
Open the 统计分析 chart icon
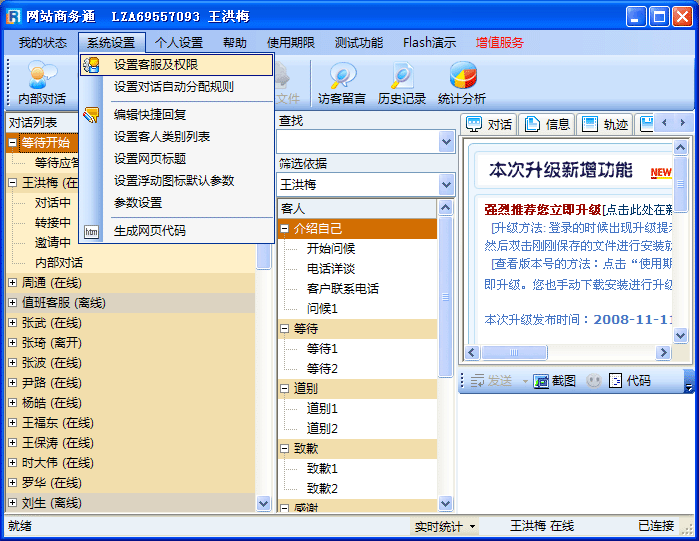click(462, 81)
